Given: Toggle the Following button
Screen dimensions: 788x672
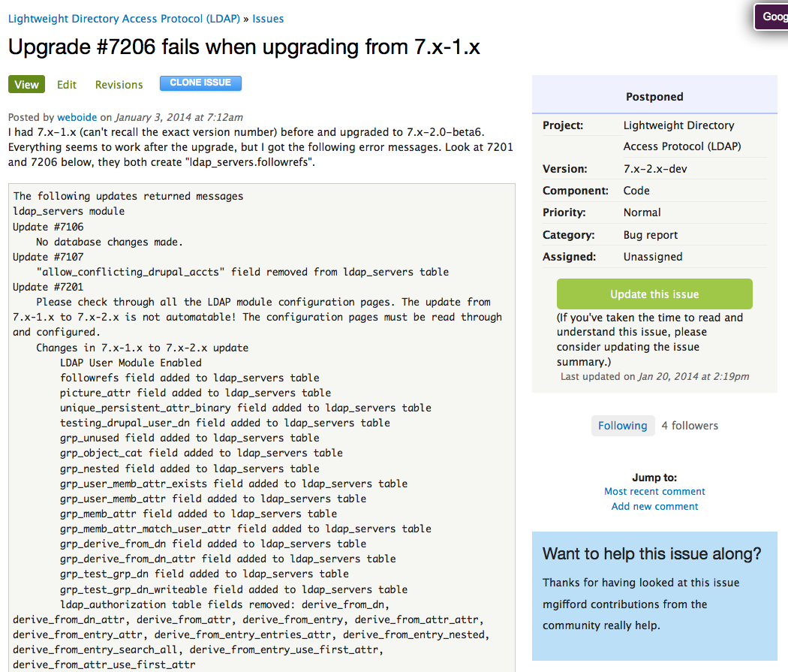Looking at the screenshot, I should click(x=622, y=426).
